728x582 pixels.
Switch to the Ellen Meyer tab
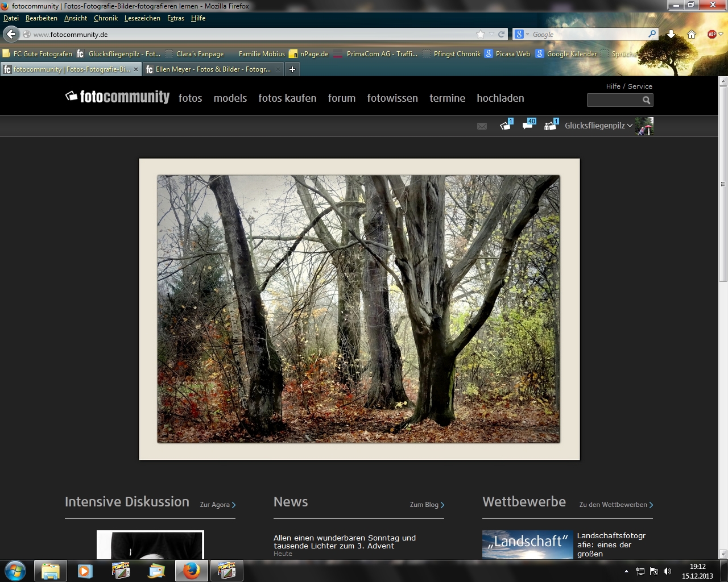click(x=213, y=69)
